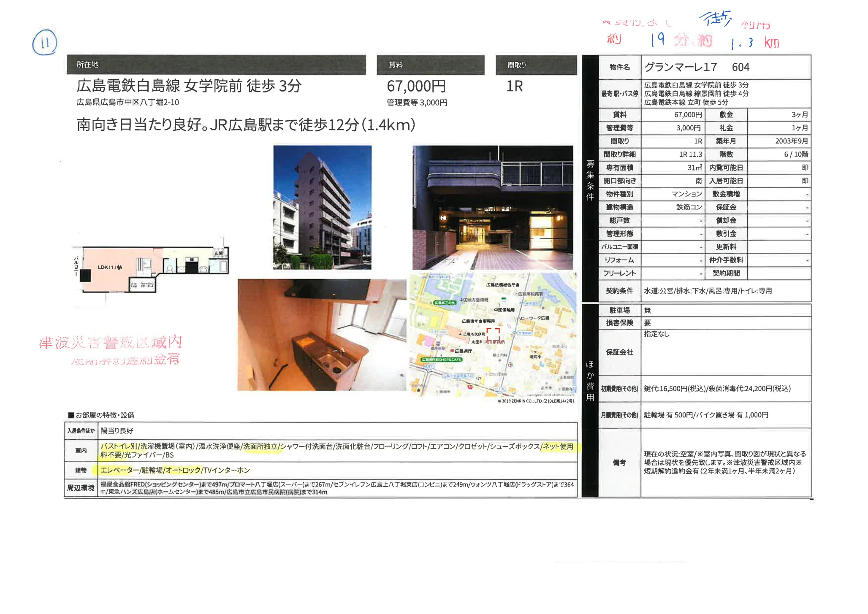Click the 管理費等 3,000円 text under rent
Screen dimensions: 868x614
point(417,103)
